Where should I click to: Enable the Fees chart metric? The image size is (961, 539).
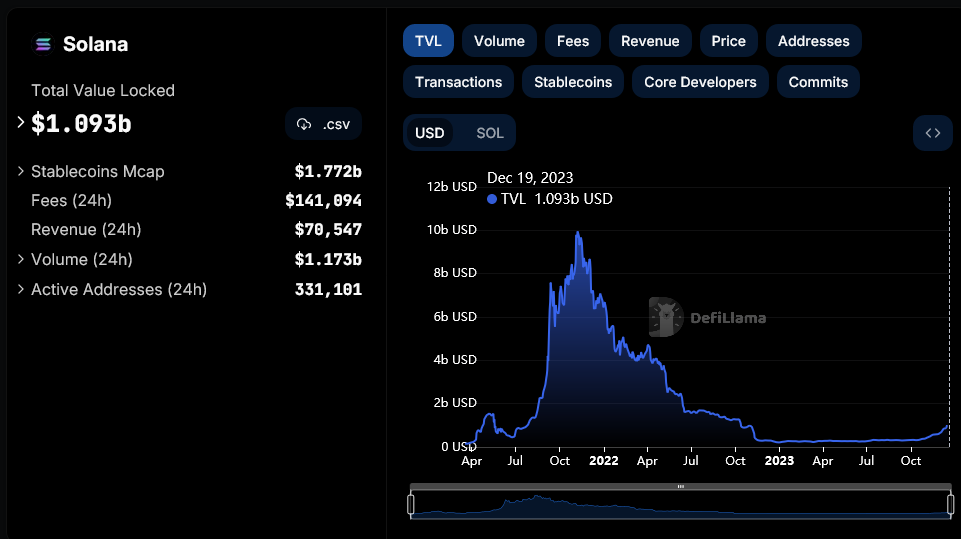point(573,41)
